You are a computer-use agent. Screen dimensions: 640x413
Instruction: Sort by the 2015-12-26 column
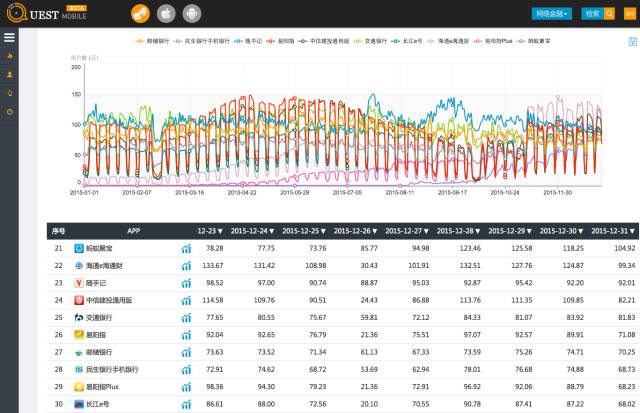pyautogui.click(x=355, y=231)
